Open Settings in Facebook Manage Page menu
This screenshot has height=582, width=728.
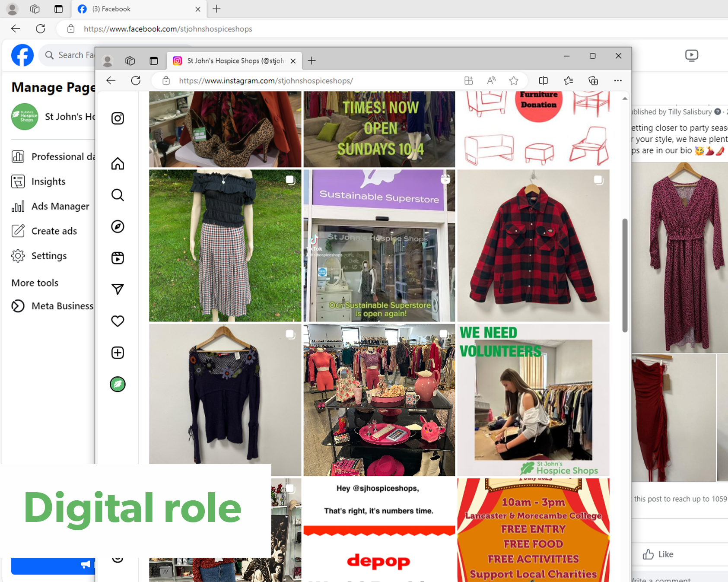point(39,255)
